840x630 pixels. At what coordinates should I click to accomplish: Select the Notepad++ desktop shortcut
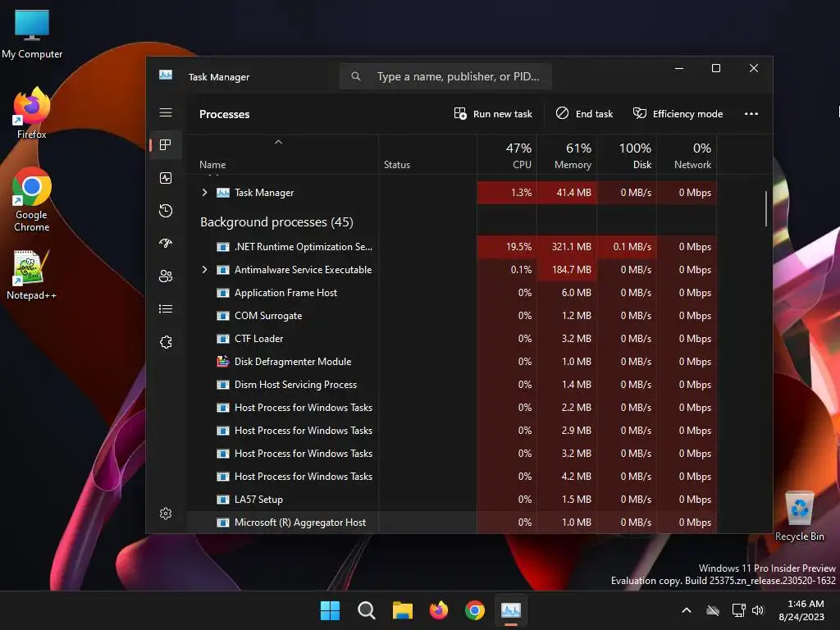[x=32, y=275]
